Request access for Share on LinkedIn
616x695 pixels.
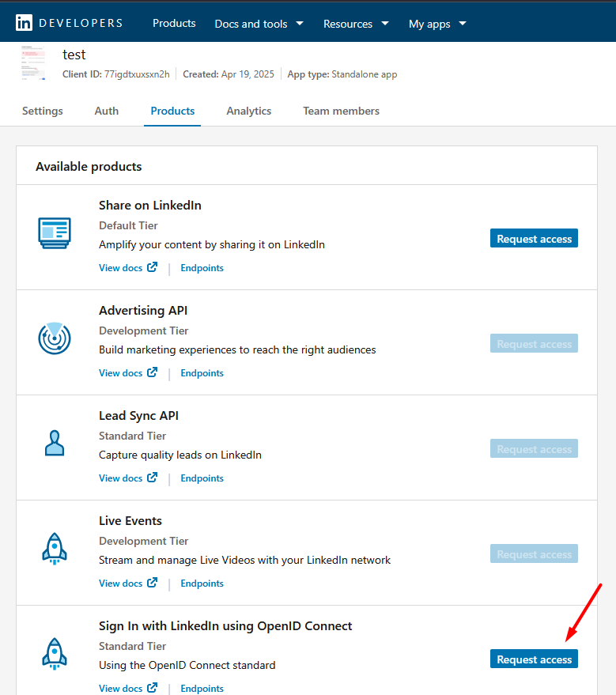point(534,239)
